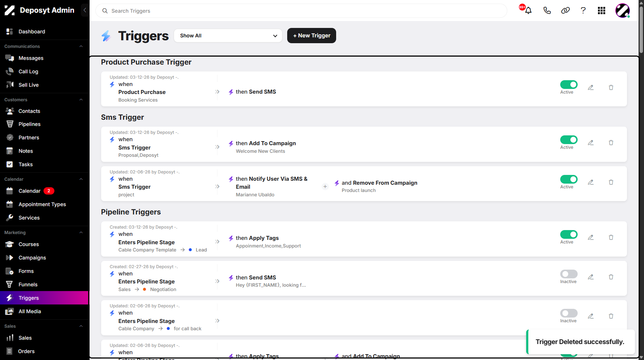The height and width of the screenshot is (360, 644).
Task: Deactivate the Apply Tags Lead trigger
Action: pos(569,234)
